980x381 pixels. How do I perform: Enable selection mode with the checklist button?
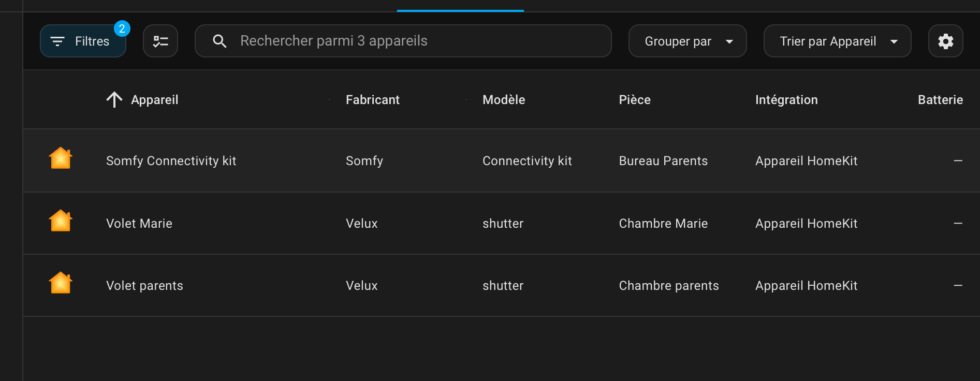point(160,41)
